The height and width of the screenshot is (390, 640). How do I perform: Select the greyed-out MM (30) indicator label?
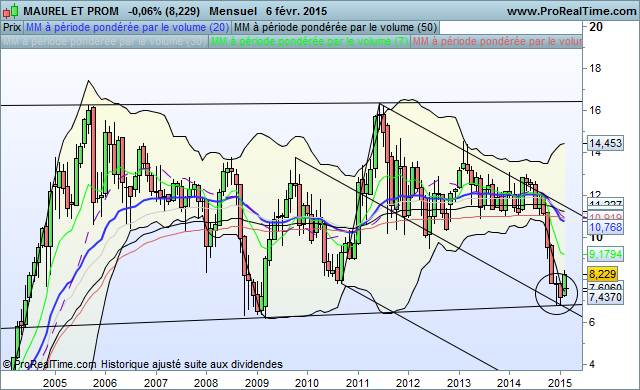pos(104,42)
